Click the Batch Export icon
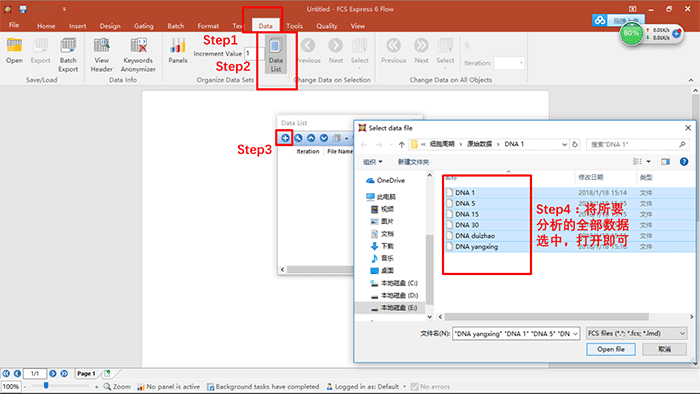 point(68,55)
